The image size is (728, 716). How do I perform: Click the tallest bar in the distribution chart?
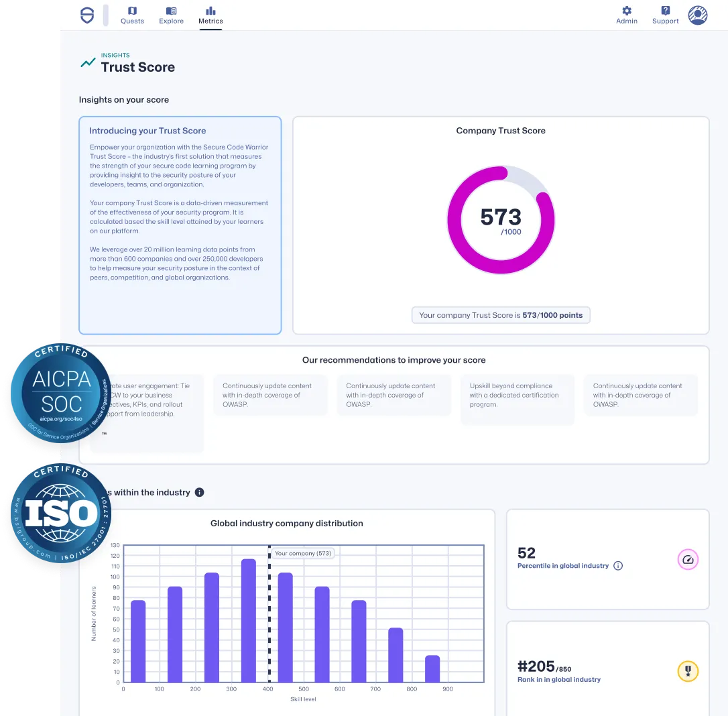coord(249,621)
